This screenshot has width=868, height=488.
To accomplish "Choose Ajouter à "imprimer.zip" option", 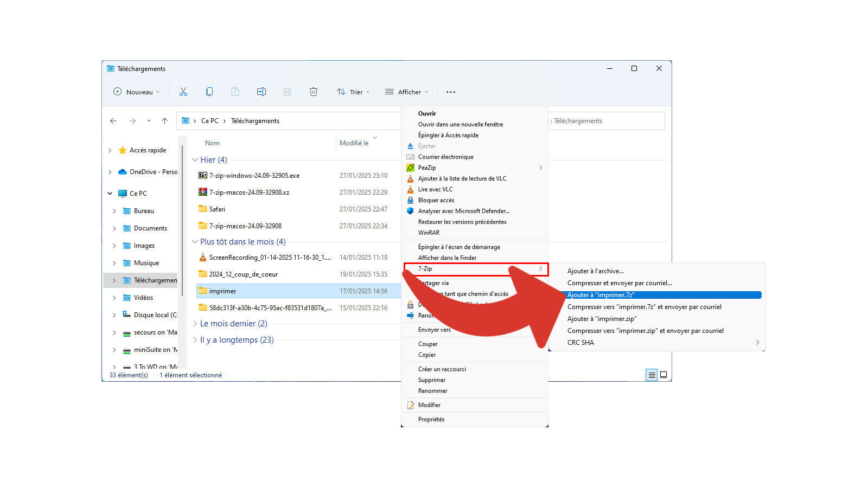I will [602, 319].
